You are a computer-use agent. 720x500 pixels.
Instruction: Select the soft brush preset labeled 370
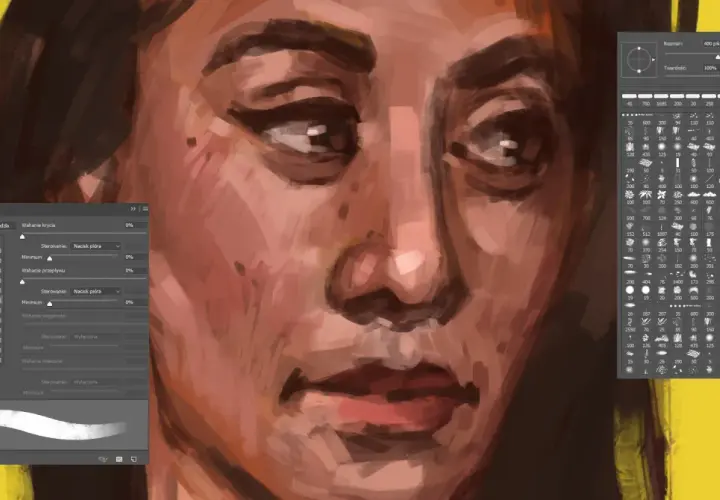(646, 243)
